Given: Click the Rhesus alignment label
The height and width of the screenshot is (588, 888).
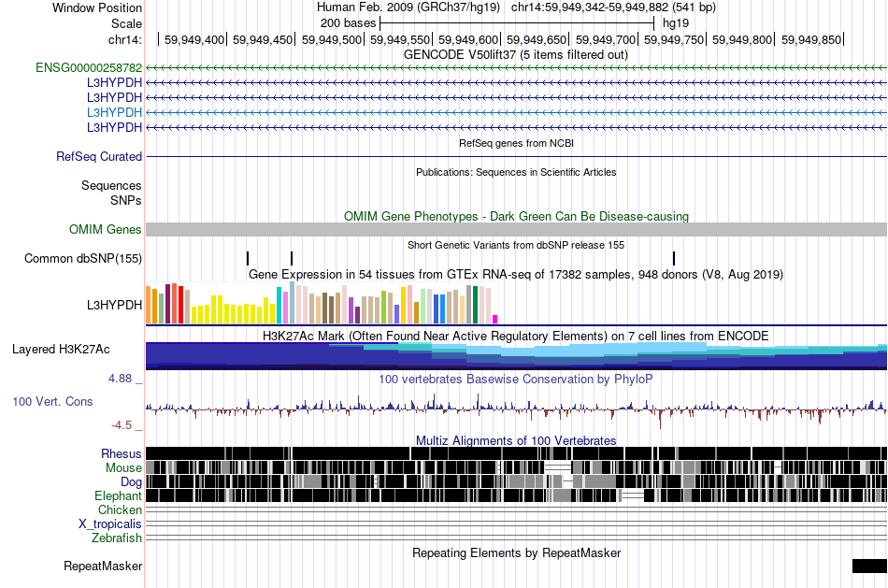Looking at the screenshot, I should click(x=122, y=453).
